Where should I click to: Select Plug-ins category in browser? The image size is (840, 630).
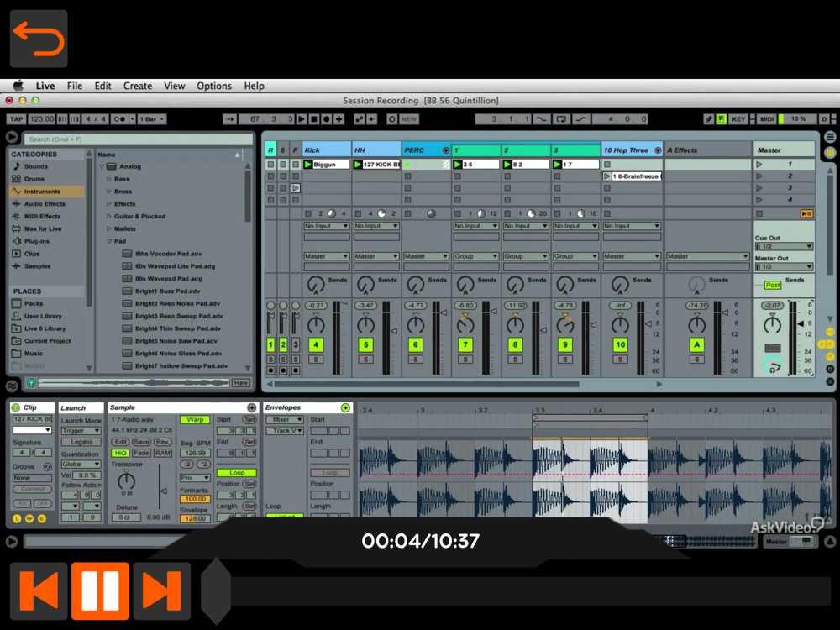click(x=36, y=241)
